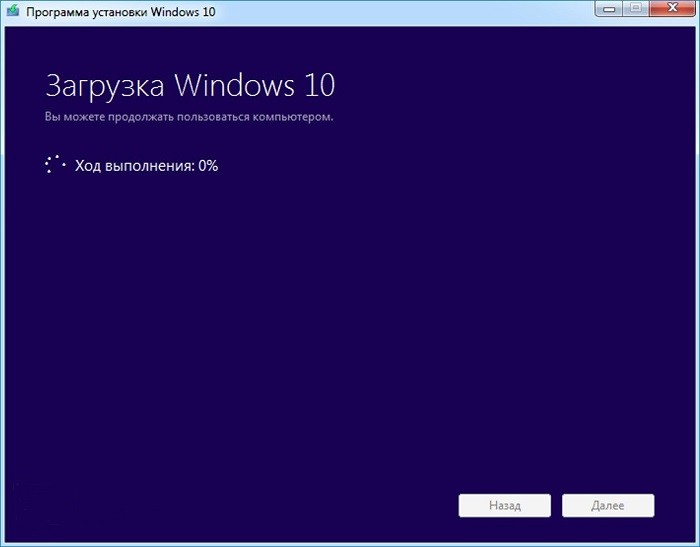Click the 'Ход выполнения: 0%' text
The height and width of the screenshot is (547, 700).
click(x=146, y=166)
